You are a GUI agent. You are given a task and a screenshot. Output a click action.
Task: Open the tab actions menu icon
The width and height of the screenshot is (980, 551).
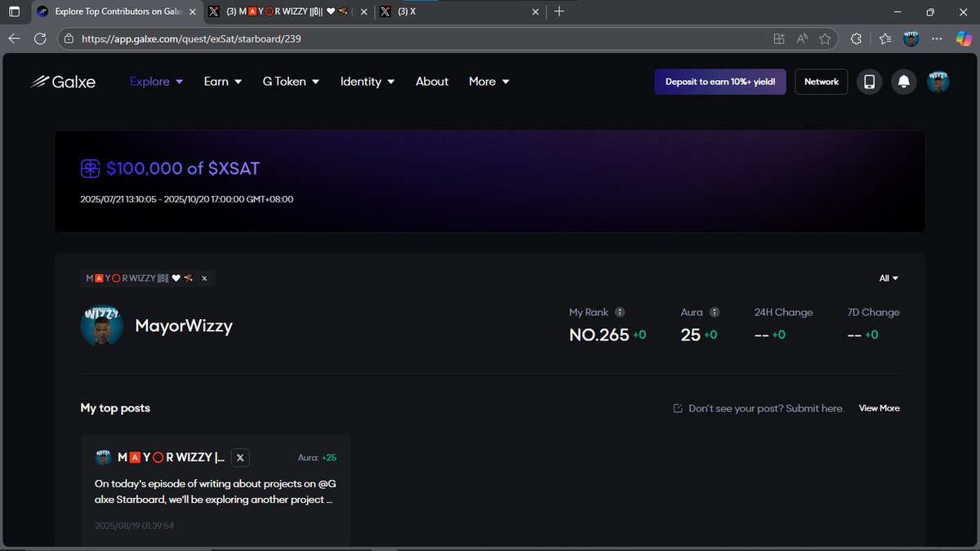tap(14, 12)
